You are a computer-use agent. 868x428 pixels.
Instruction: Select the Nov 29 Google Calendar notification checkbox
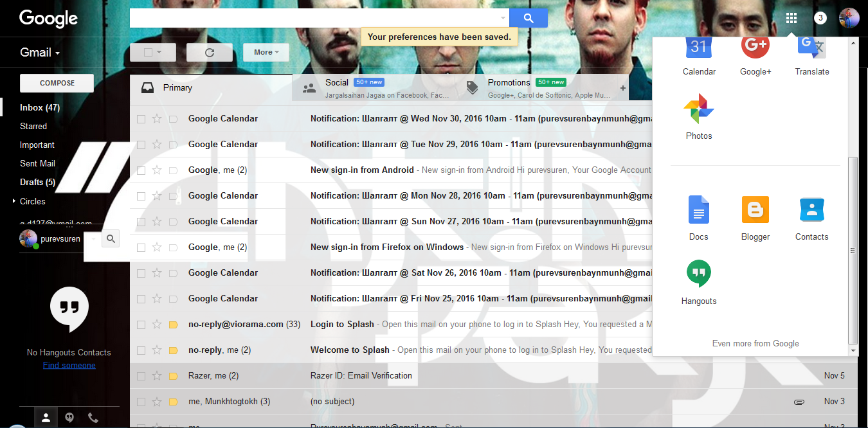(x=141, y=145)
